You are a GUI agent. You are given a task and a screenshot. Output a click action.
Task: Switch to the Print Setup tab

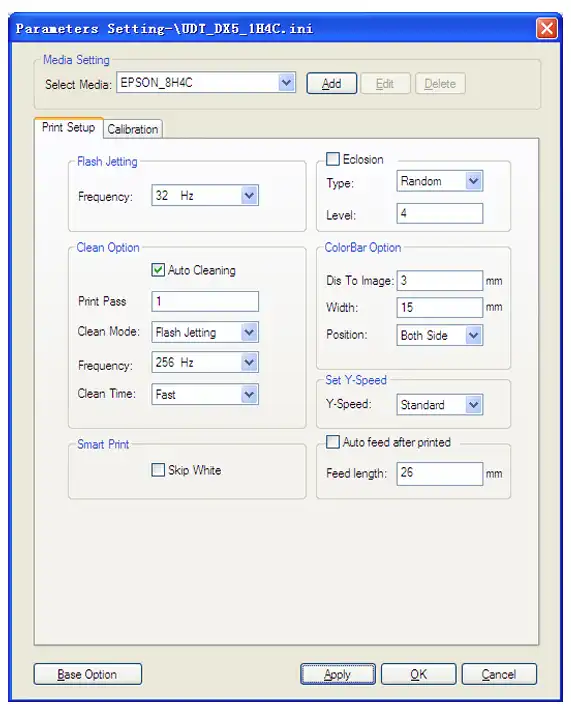[69, 127]
